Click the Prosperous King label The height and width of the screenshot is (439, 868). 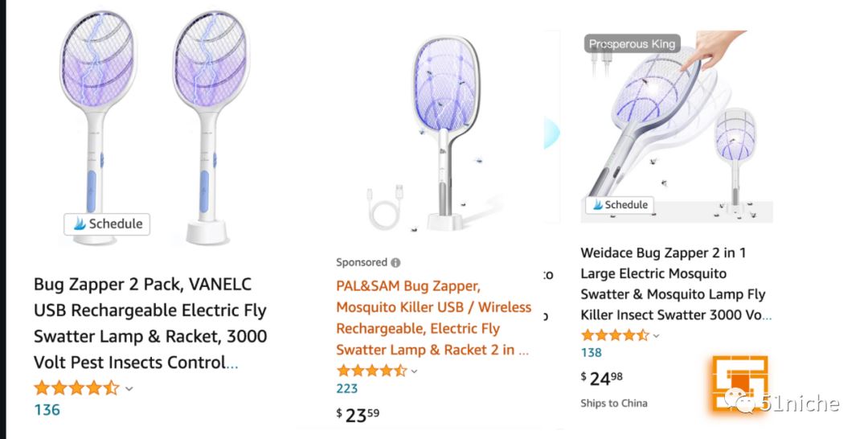coord(633,43)
